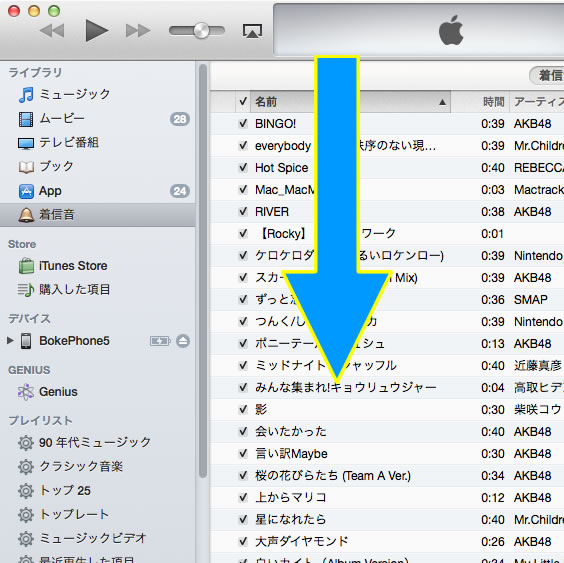
Task: Uncheck the Hot Spice ringtone
Action: pyautogui.click(x=243, y=168)
